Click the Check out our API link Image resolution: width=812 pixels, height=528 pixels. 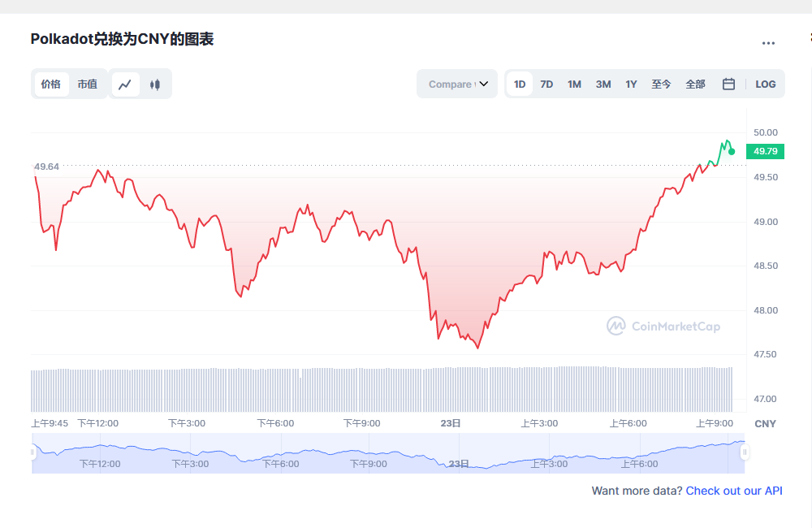734,491
